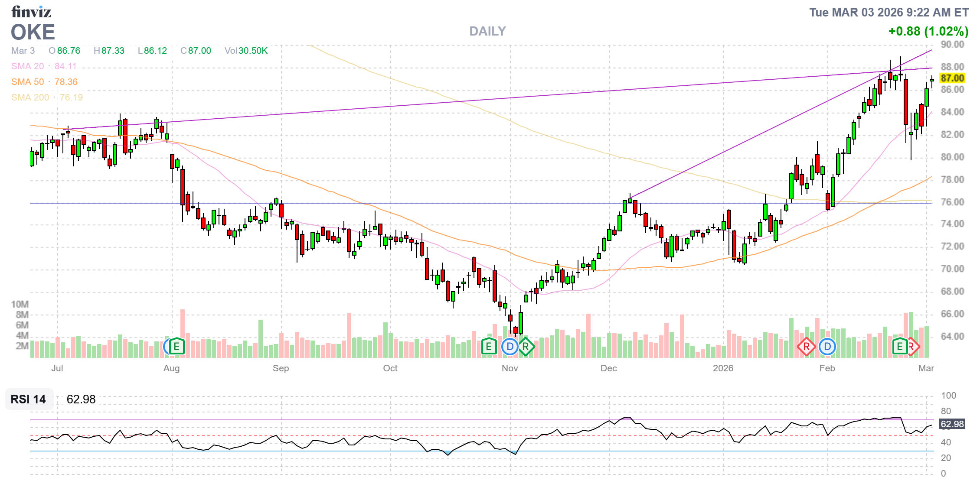Viewport: 980px width, 487px height.
Task: Select the SMA 200 indicator label
Action: (30, 97)
